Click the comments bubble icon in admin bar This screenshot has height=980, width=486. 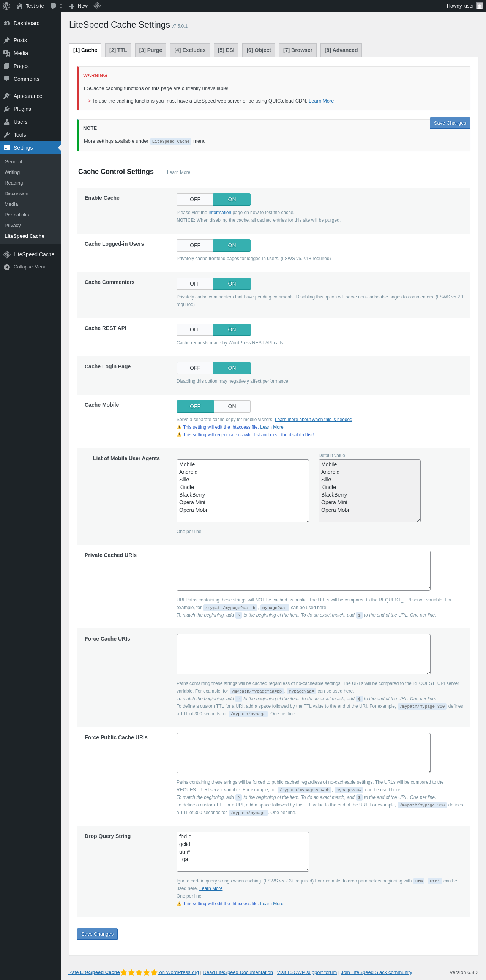[53, 6]
